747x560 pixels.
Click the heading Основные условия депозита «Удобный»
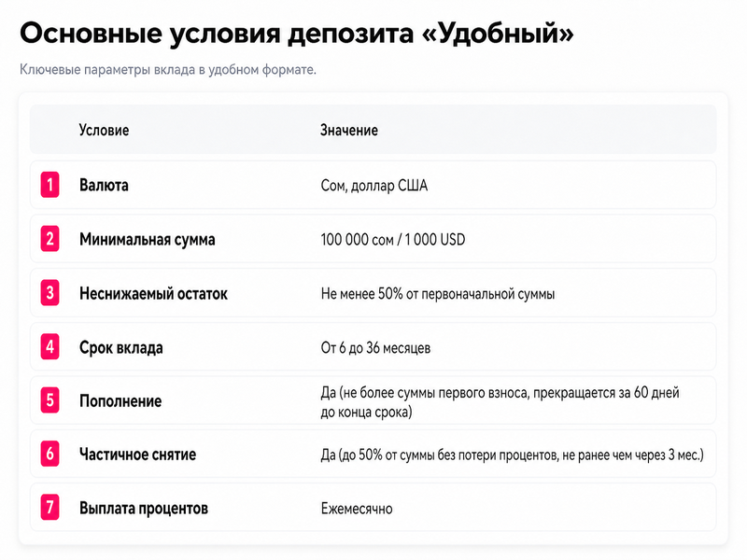296,34
